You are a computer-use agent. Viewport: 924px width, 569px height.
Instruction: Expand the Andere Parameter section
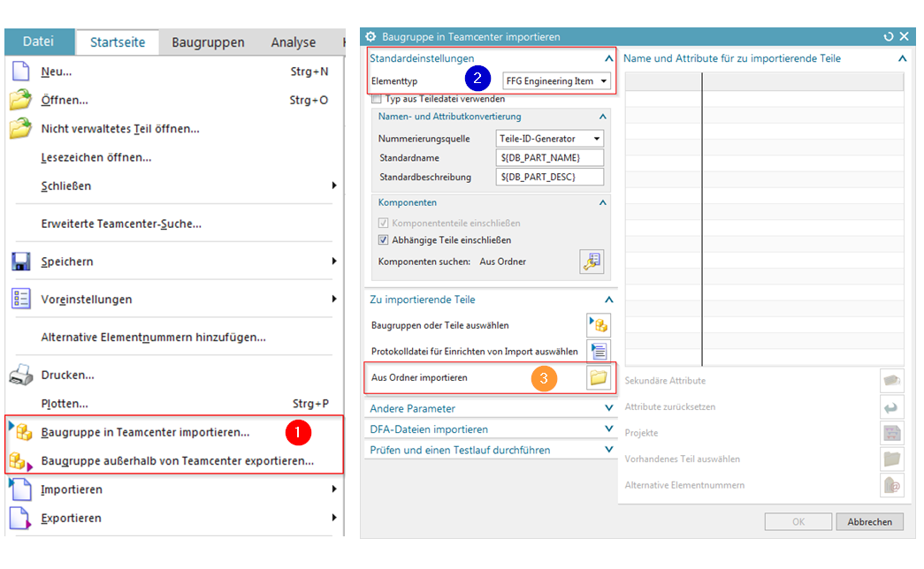point(608,408)
